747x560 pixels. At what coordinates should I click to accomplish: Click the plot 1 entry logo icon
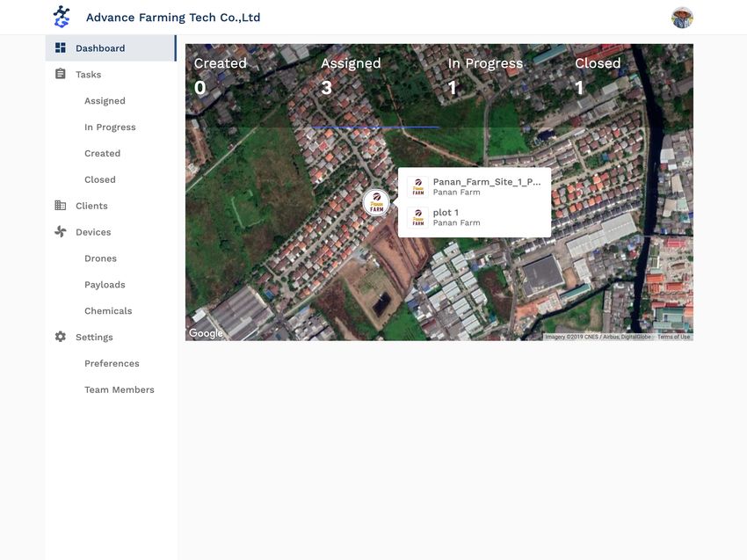click(x=417, y=217)
